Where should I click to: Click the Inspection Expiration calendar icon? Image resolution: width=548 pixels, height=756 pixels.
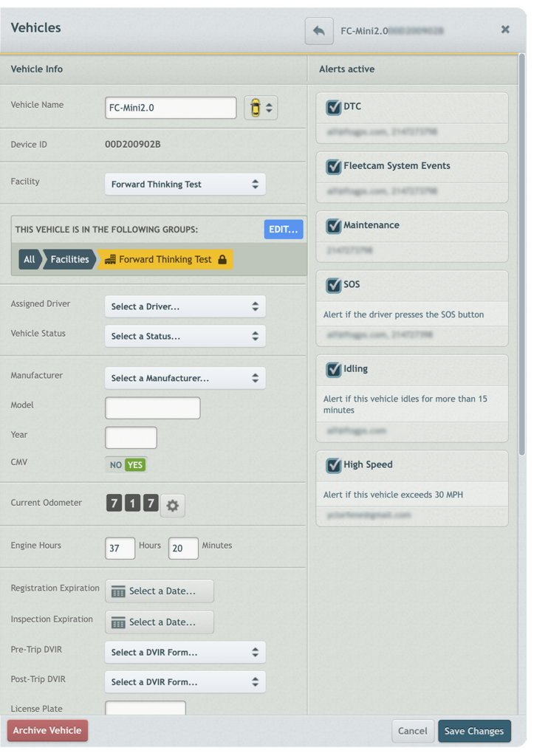[118, 622]
